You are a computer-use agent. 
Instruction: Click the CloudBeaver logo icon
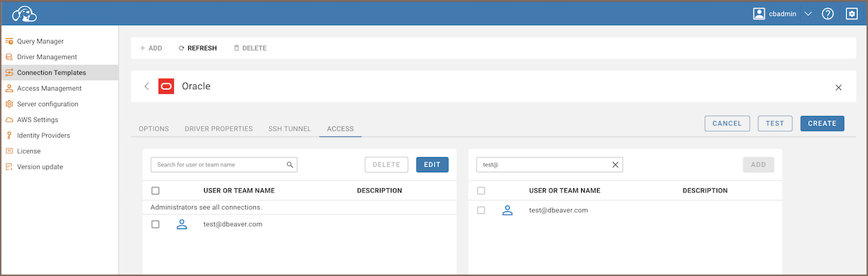[25, 14]
